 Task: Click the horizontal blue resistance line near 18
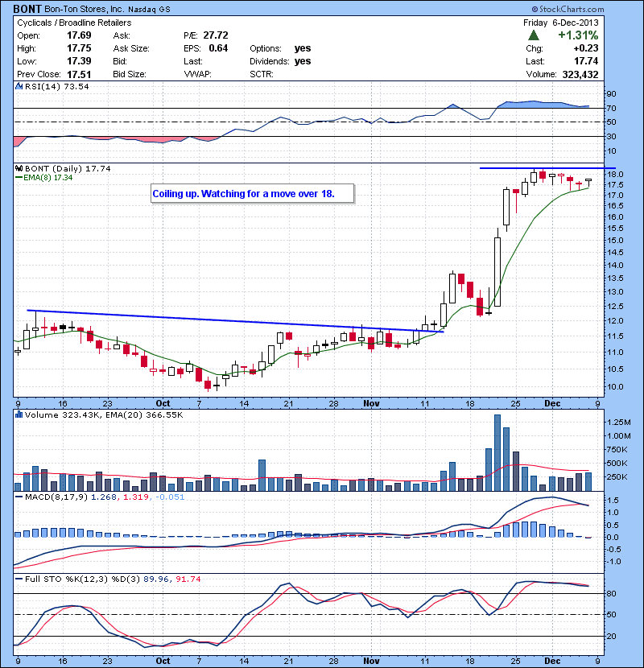click(x=547, y=168)
